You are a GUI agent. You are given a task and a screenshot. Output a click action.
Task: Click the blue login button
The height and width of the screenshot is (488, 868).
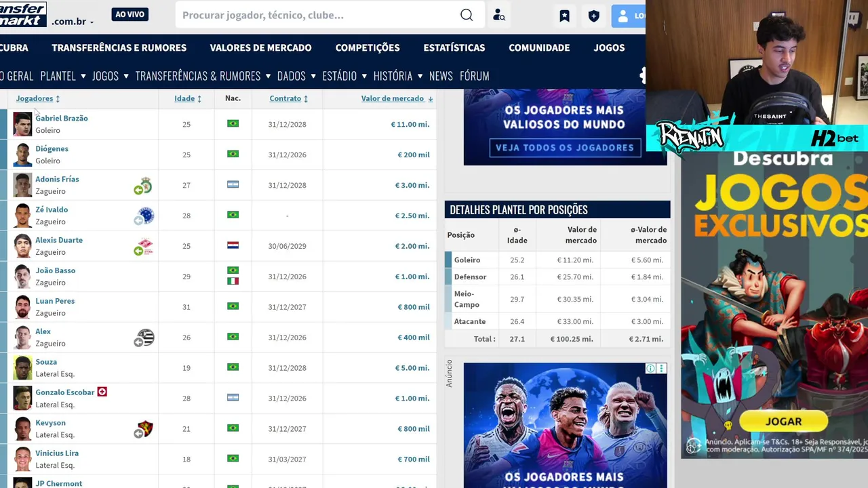click(x=629, y=16)
